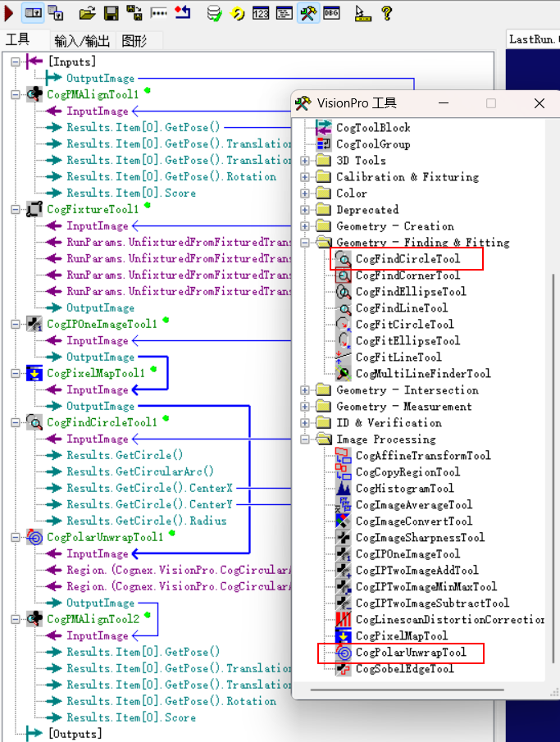The image size is (560, 742).
Task: Toggle the VisionPro tools hammer icon
Action: tap(307, 13)
